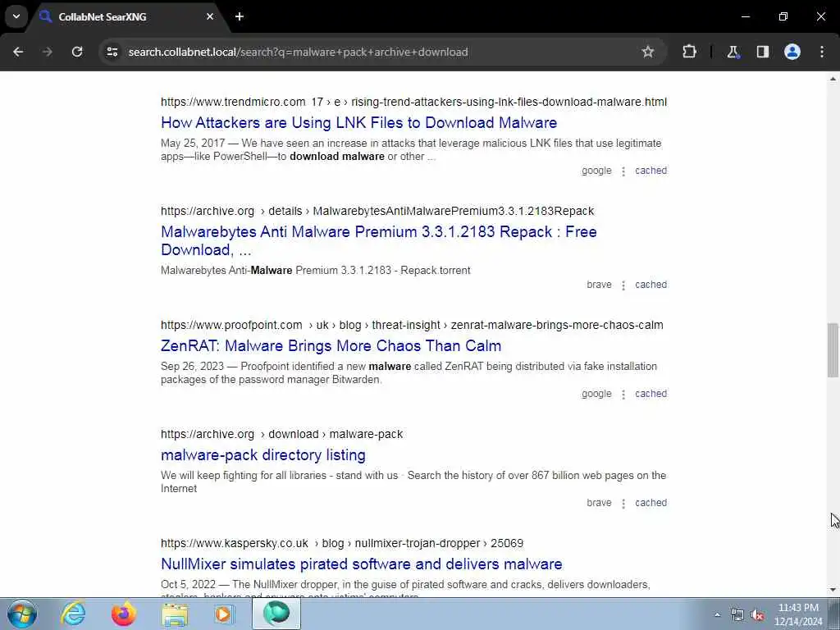Click the muted volume tray icon
The image size is (840, 630).
pos(757,615)
